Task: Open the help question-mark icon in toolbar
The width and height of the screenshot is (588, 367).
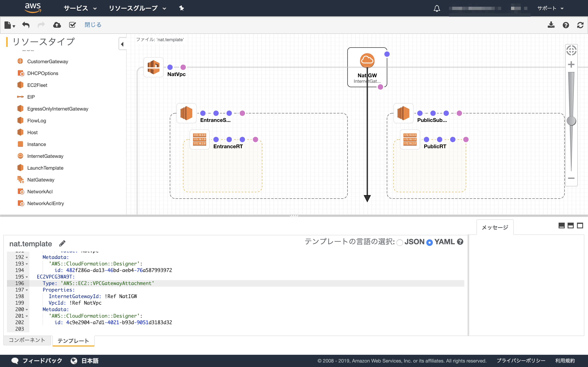Action: pyautogui.click(x=566, y=25)
